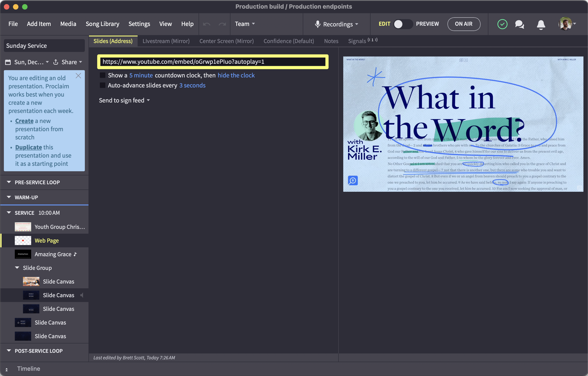Image resolution: width=588 pixels, height=376 pixels.
Task: Open the Recordings dropdown arrow
Action: pos(357,24)
